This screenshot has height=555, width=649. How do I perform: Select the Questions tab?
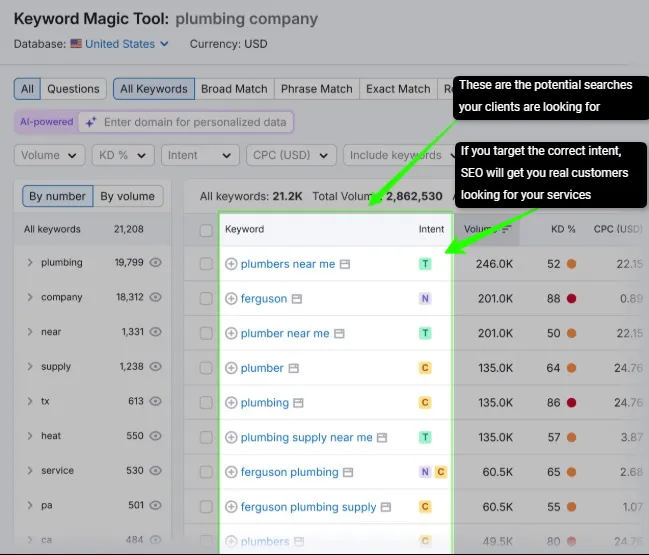pos(73,89)
